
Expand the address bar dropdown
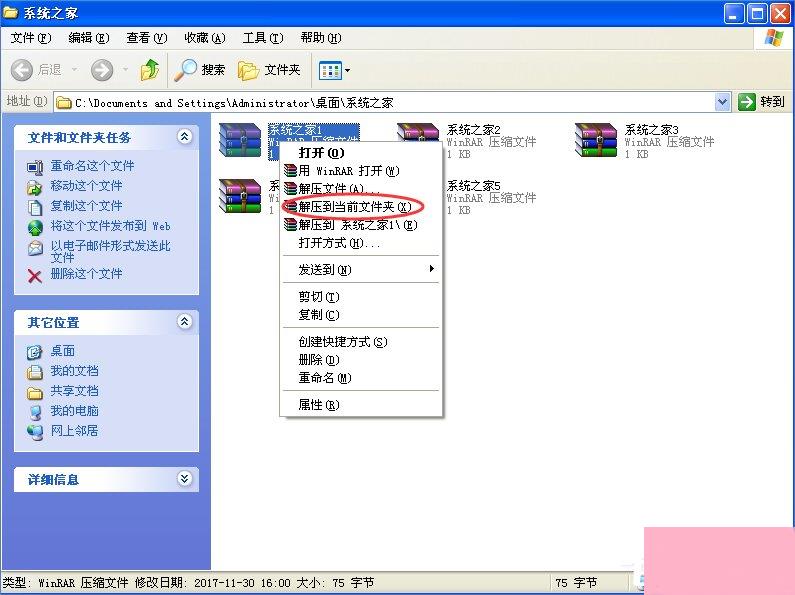coord(722,103)
